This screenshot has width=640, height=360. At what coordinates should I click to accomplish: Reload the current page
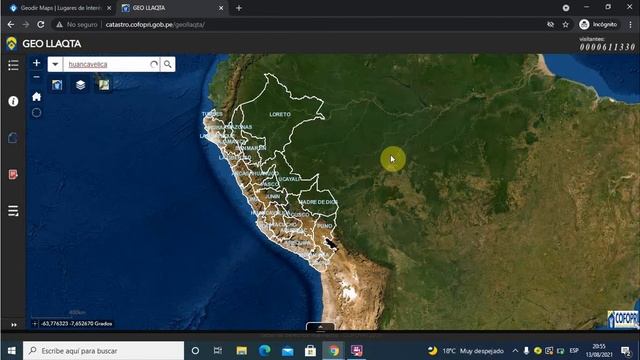41,24
